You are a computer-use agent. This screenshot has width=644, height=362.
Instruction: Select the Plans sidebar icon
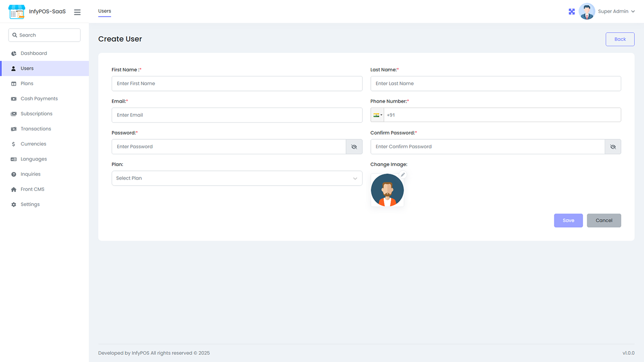[x=12, y=83]
